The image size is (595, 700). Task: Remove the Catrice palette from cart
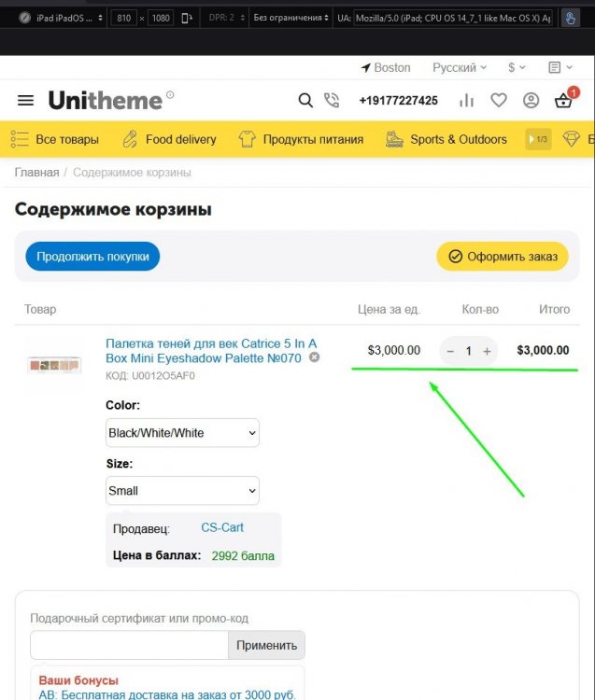[x=315, y=357]
